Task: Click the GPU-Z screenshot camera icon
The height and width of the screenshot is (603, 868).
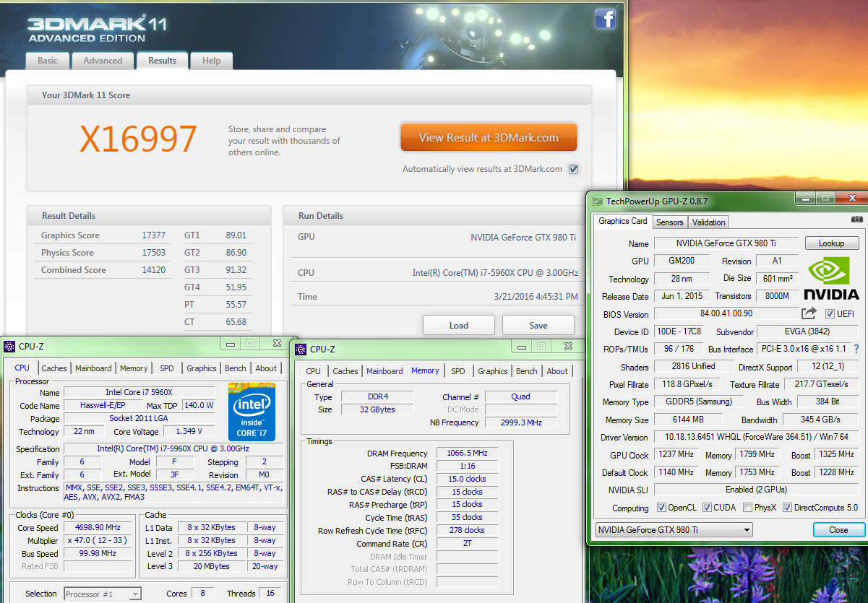Action: pyautogui.click(x=856, y=220)
